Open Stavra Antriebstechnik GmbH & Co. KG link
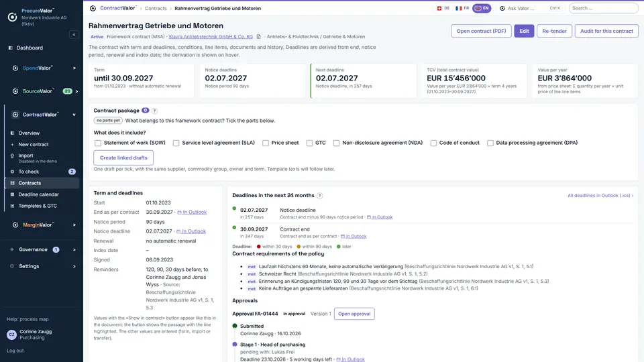The image size is (644, 362). point(211,36)
